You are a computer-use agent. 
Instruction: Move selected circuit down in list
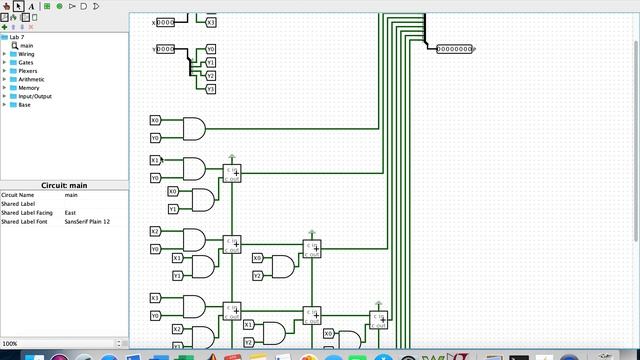[x=22, y=27]
